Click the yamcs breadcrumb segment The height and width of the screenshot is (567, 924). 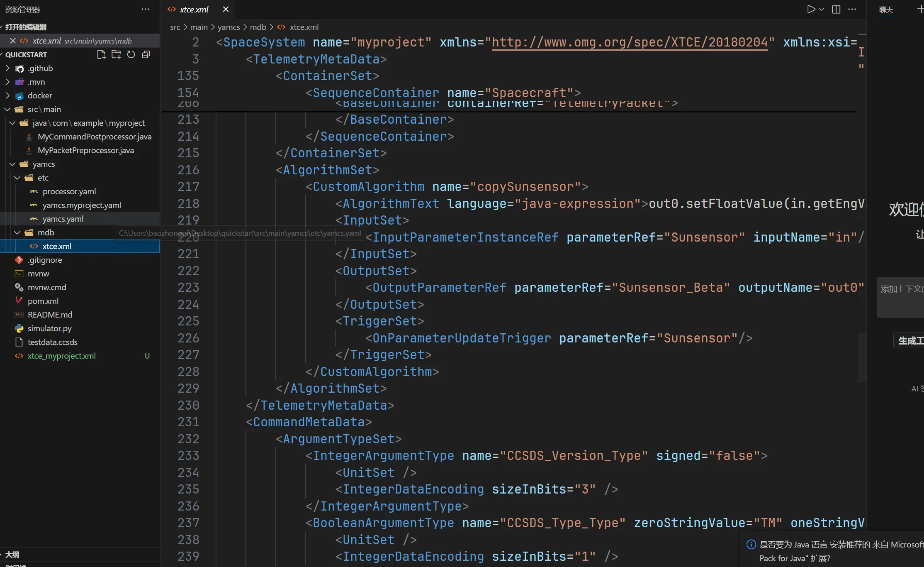pyautogui.click(x=229, y=27)
